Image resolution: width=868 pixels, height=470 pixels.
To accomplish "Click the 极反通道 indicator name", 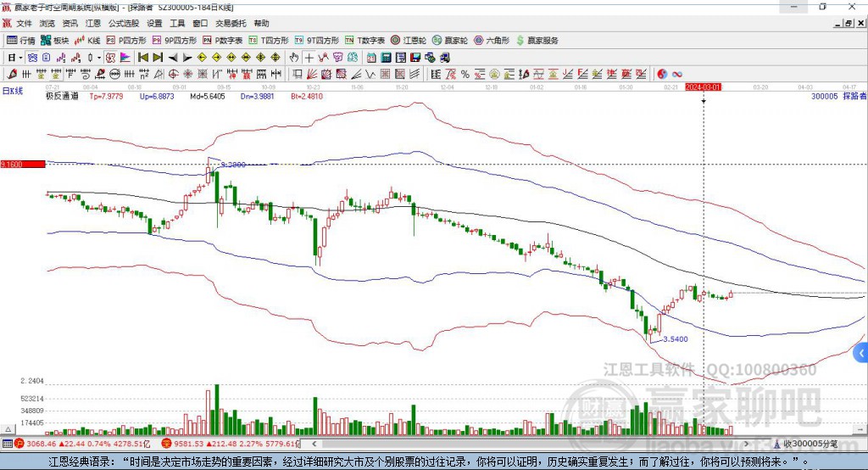I will (62, 97).
